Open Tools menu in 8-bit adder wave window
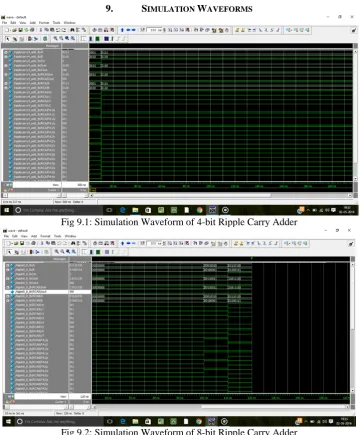 (57, 236)
